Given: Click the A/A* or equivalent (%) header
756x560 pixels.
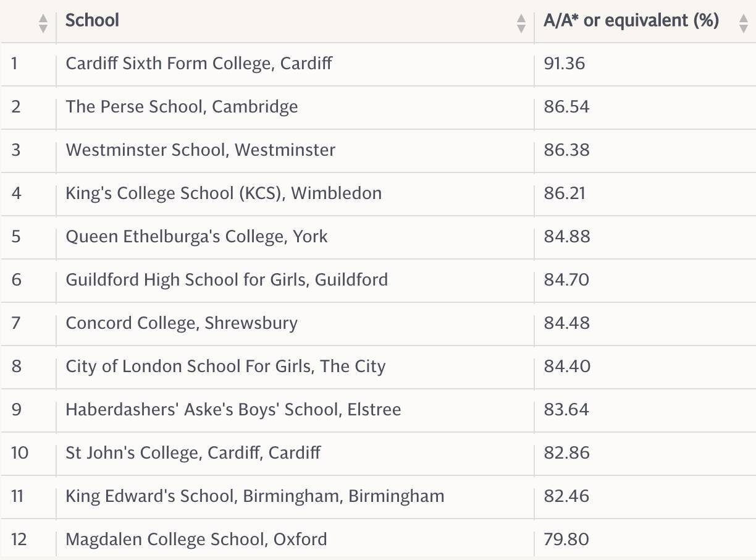Looking at the screenshot, I should click(x=631, y=20).
